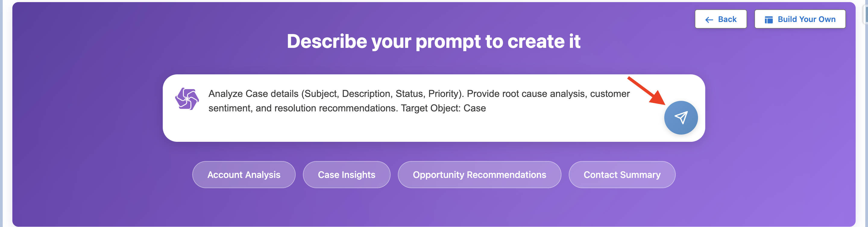Screen dimensions: 868x227
Task: Click the red arrow annotation near send
Action: coord(646,91)
